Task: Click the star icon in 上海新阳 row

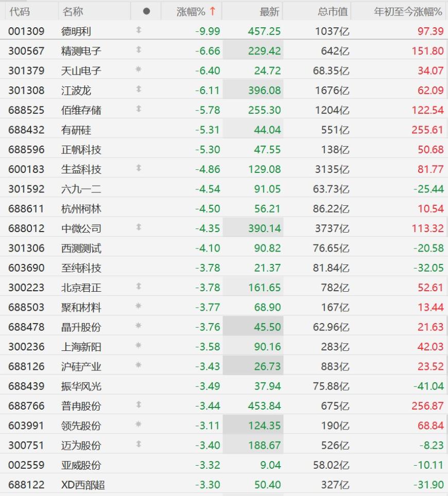Action: click(139, 345)
